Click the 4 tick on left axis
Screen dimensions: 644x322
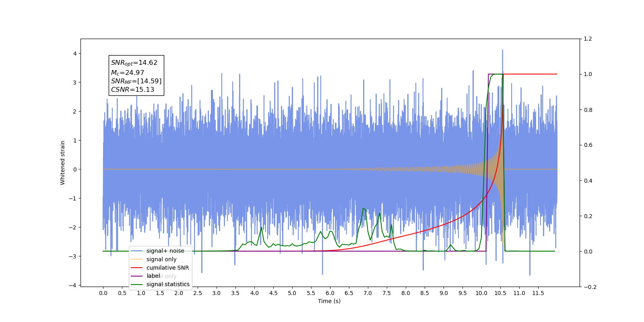tap(75, 54)
